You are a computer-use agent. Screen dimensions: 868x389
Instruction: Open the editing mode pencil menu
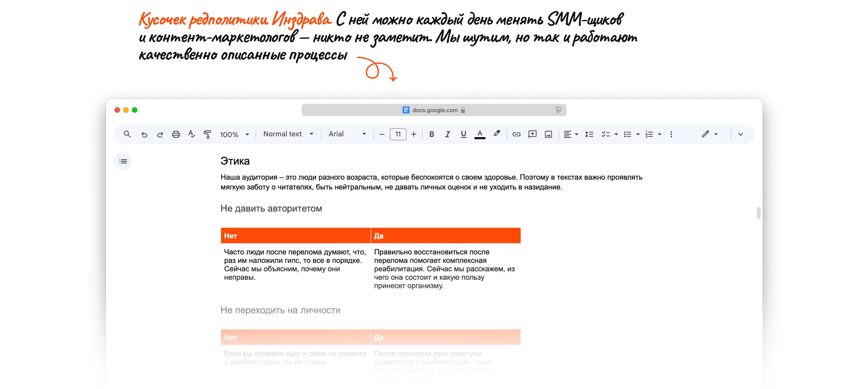(x=709, y=134)
